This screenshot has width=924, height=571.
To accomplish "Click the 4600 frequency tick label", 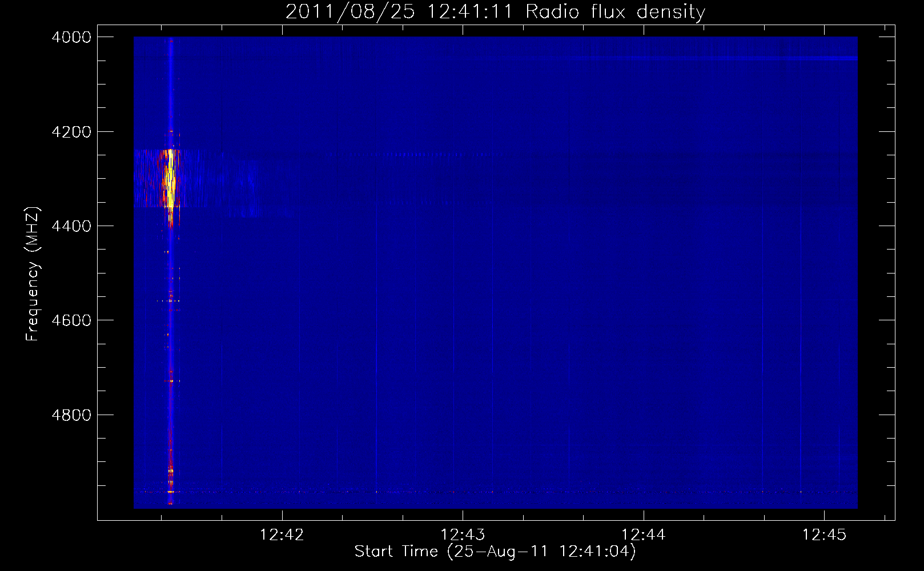I will pos(71,320).
